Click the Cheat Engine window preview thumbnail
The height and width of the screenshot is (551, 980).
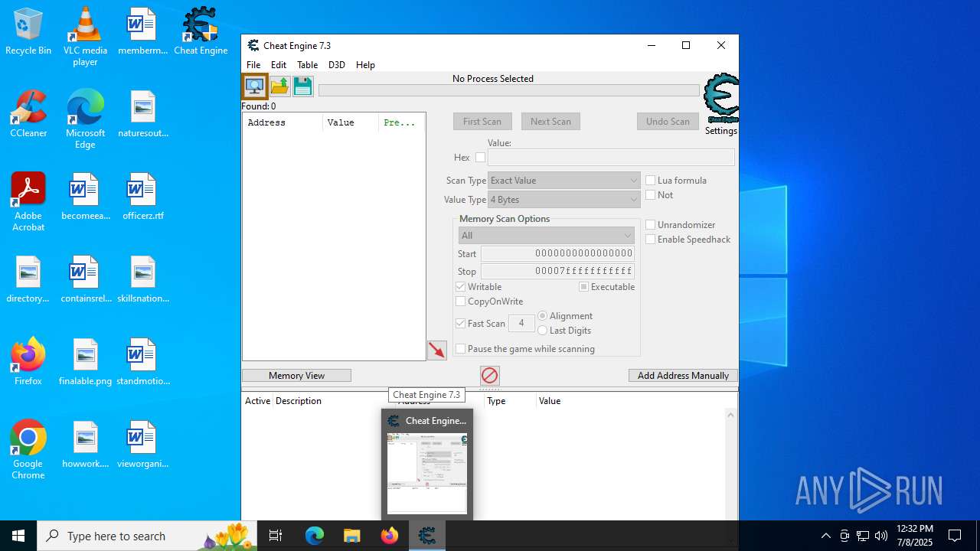point(427,473)
